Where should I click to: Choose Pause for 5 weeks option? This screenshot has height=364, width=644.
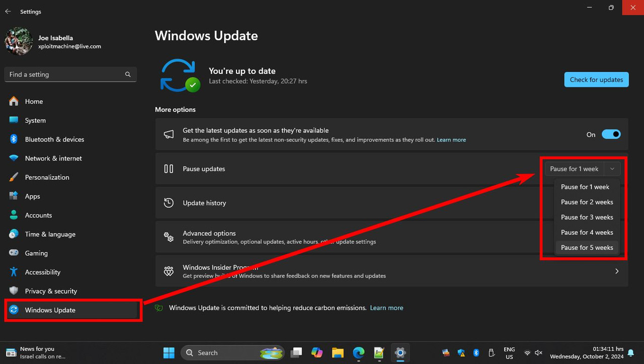(x=587, y=247)
